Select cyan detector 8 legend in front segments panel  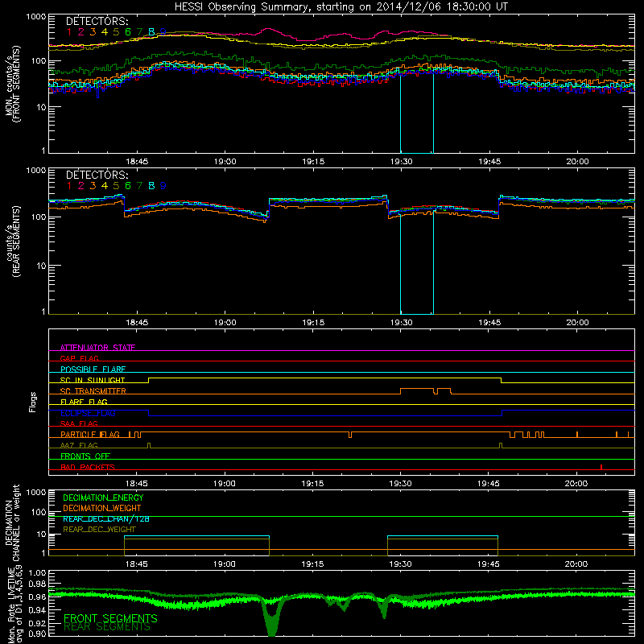pos(151,32)
